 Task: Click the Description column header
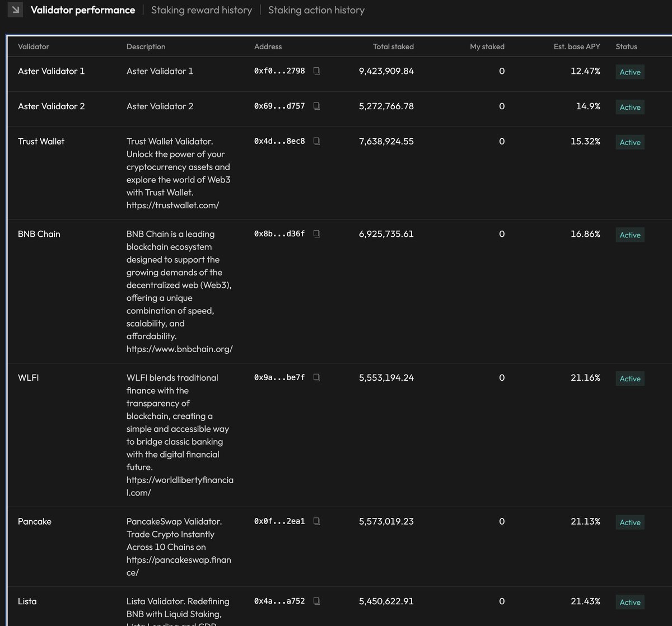pos(146,46)
